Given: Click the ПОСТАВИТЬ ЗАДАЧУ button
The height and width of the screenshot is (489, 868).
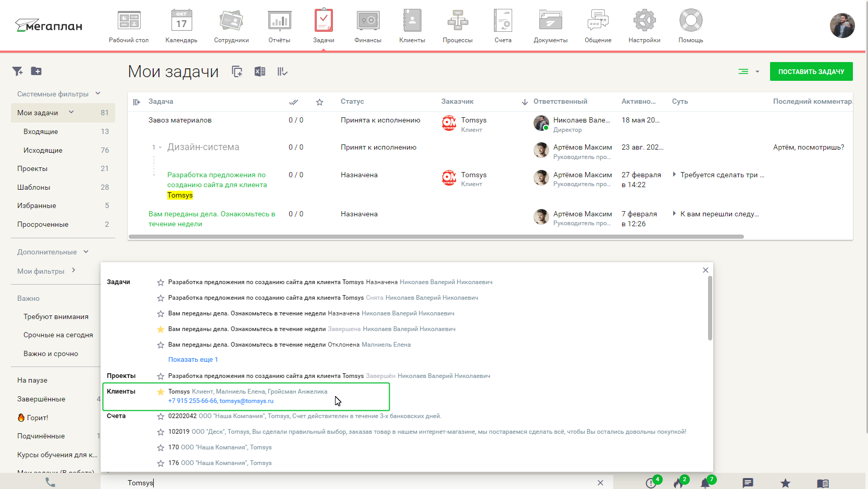Looking at the screenshot, I should [x=811, y=71].
